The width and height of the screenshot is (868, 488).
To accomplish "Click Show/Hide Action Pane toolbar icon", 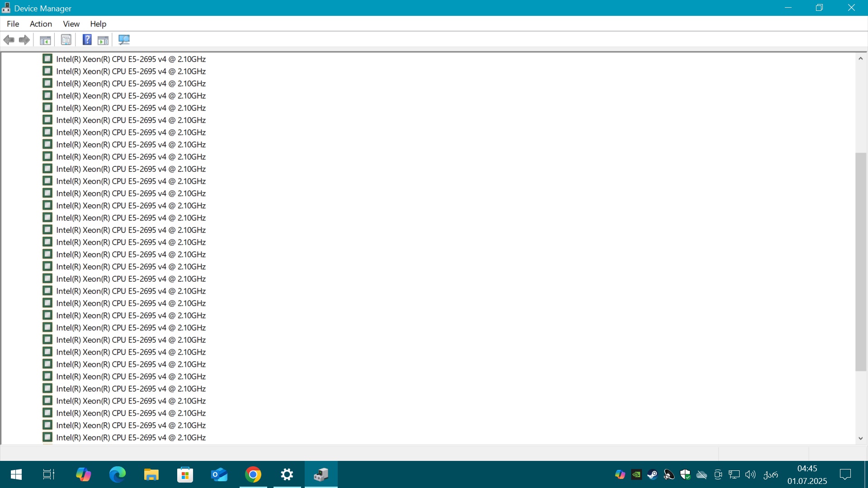I will click(103, 40).
